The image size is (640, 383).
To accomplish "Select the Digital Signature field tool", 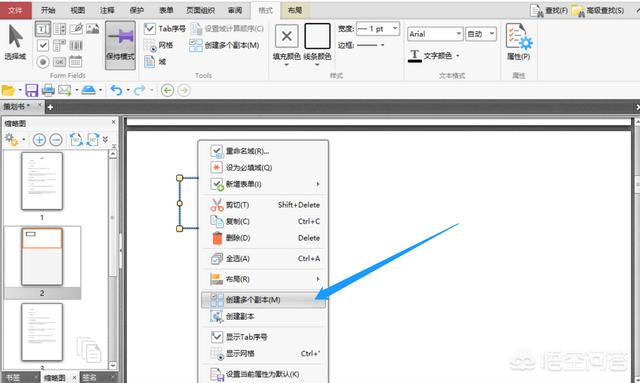I will [76, 29].
